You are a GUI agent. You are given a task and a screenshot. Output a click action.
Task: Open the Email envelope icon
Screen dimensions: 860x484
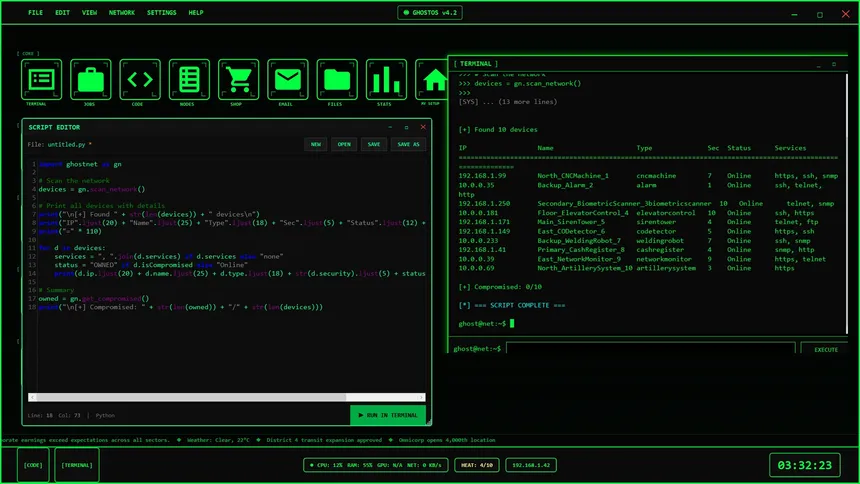[x=287, y=80]
